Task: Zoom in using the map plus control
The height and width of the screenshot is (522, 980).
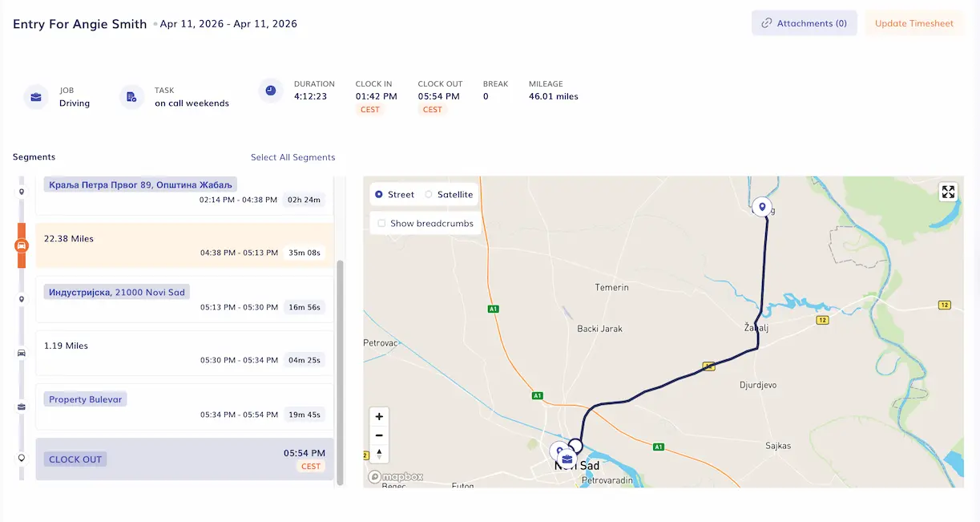Action: 379,416
